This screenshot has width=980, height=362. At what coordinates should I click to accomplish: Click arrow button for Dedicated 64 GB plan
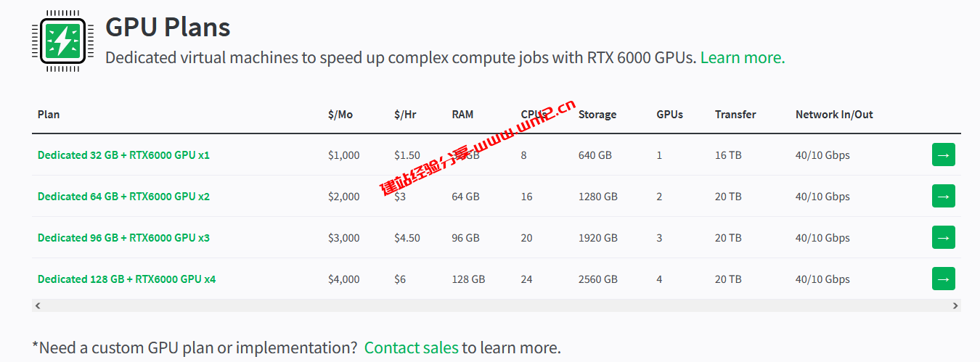(943, 196)
